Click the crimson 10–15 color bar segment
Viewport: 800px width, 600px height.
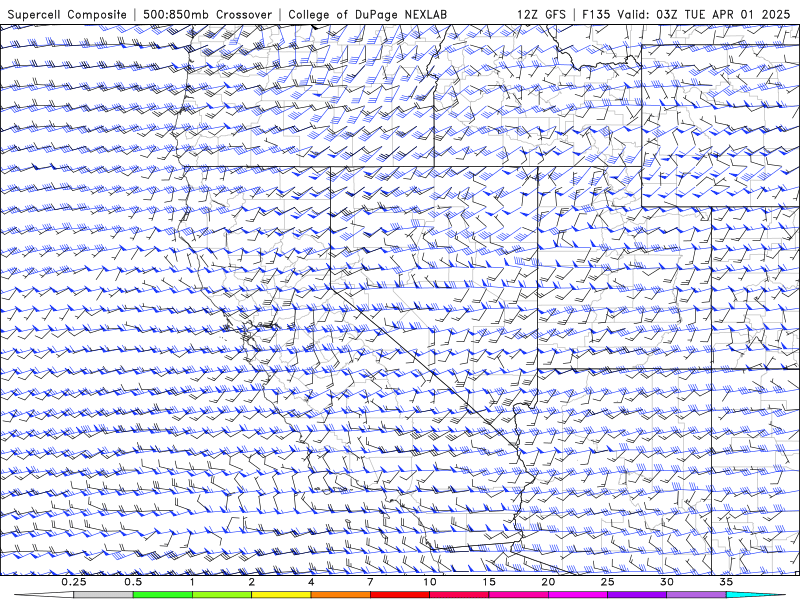459,595
